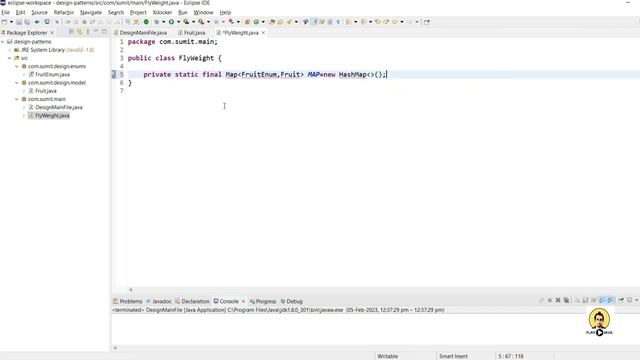Click the New Java Class toolbar icon
The image size is (640, 360).
click(256, 22)
